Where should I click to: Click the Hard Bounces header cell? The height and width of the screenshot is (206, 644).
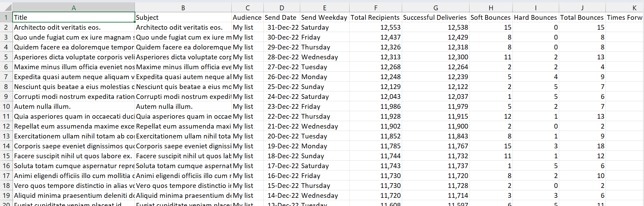(x=535, y=17)
